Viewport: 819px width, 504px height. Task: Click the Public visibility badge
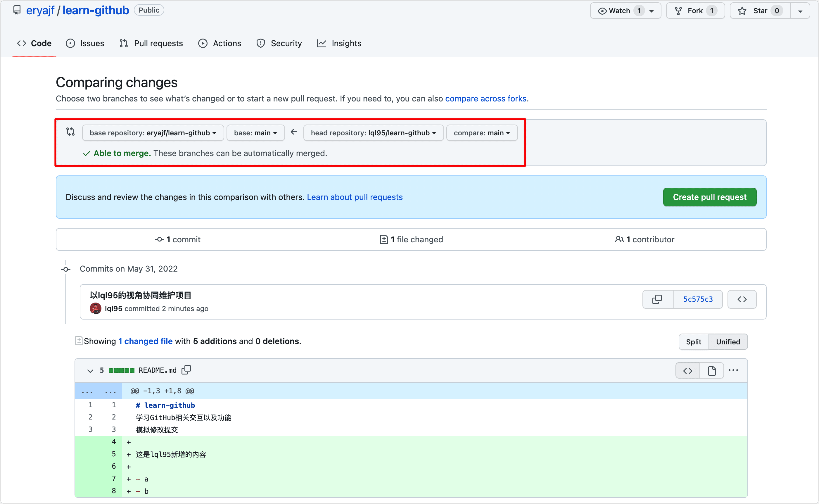pos(149,10)
